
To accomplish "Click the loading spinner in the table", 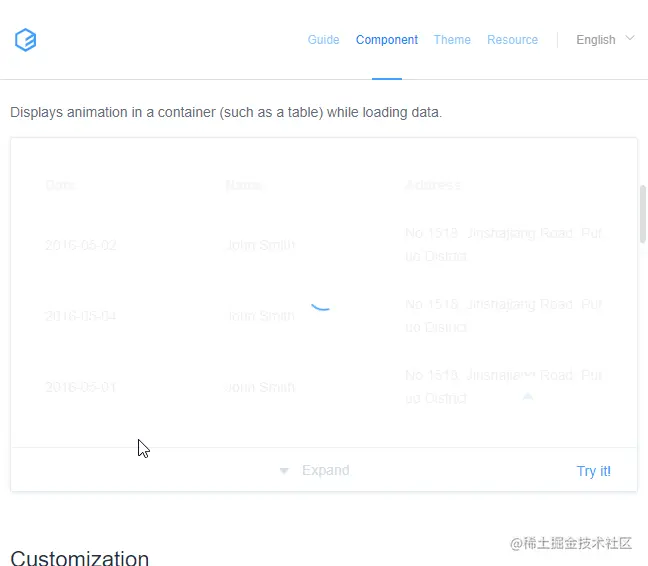I will [321, 307].
